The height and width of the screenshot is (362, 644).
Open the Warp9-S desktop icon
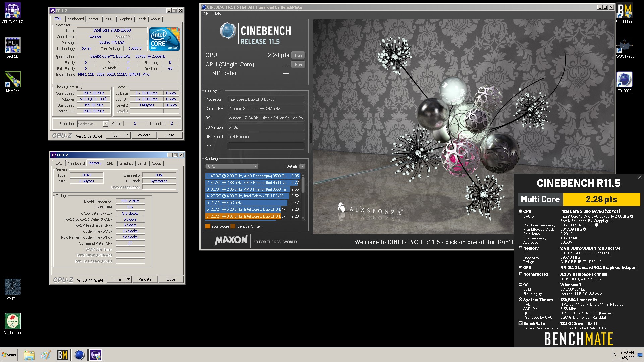point(12,289)
